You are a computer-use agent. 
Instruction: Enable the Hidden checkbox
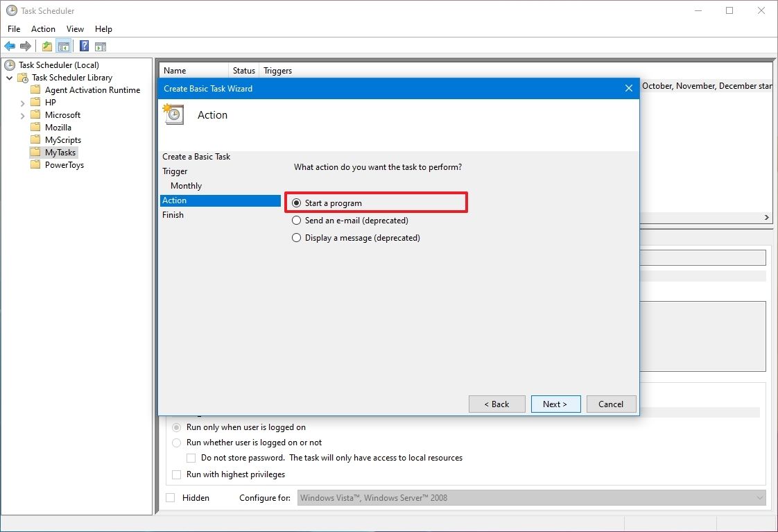[170, 497]
